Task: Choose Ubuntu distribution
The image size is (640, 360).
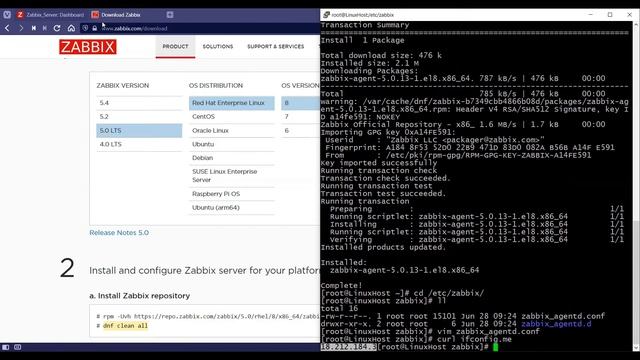Action: (x=231, y=144)
